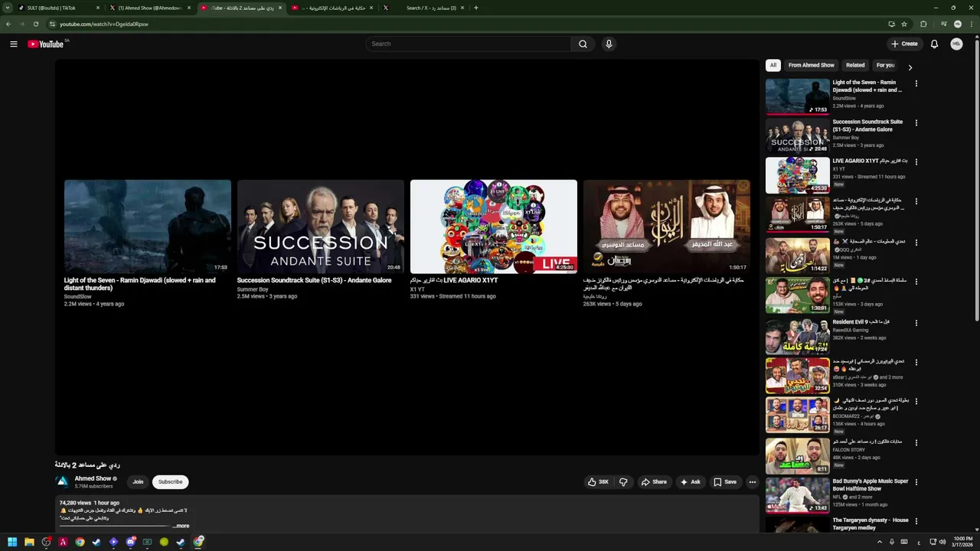Click the Chrome address bar URL
The image size is (980, 551).
[104, 24]
